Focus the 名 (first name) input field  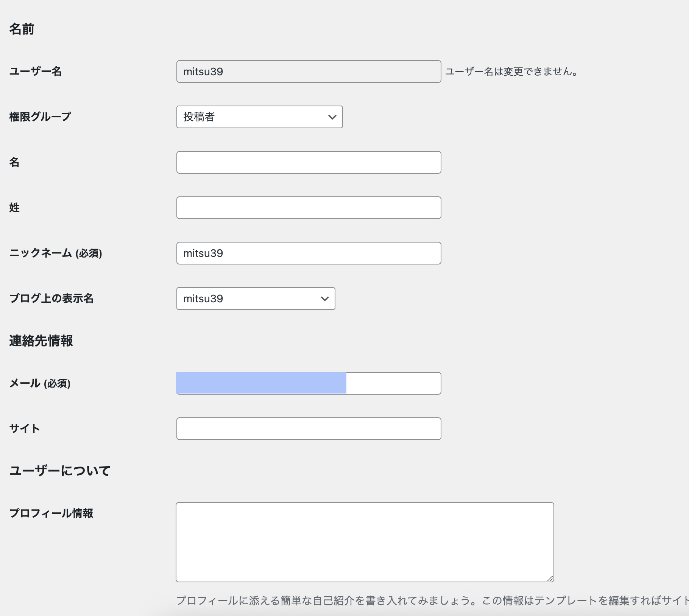coord(309,162)
